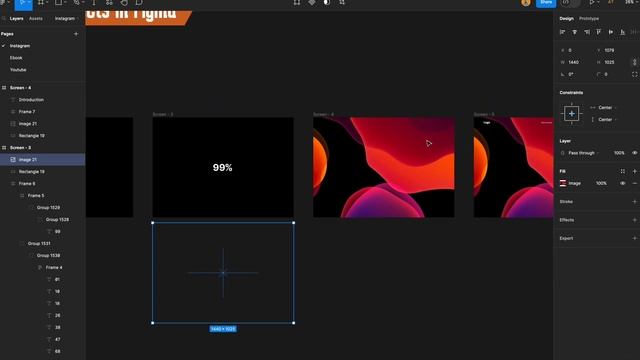Viewport: 640px width, 360px height.
Task: Click the W width field 1440
Action: coord(574,62)
